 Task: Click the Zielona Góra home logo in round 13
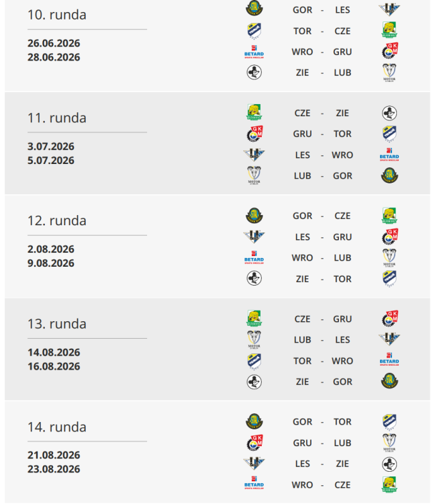pyautogui.click(x=254, y=382)
